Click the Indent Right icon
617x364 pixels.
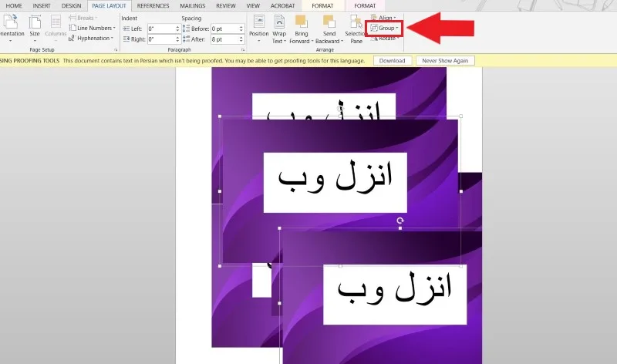coord(126,39)
